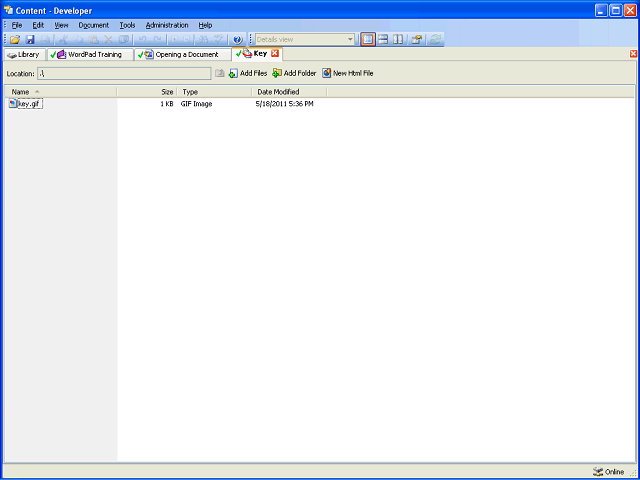This screenshot has height=480, width=640.
Task: Click the Open folder toolbar icon
Action: [15, 40]
